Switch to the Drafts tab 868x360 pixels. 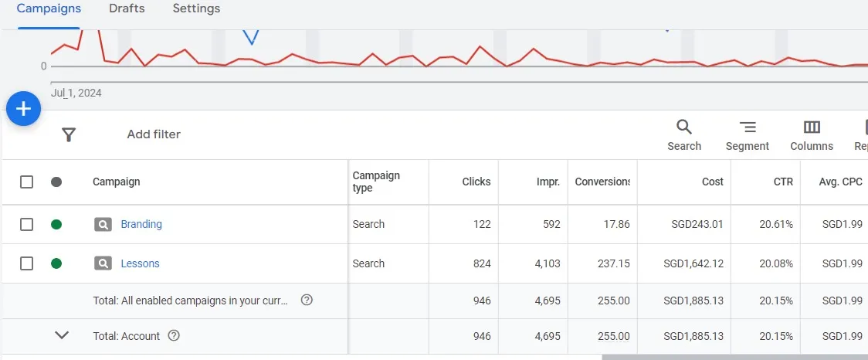point(127,9)
